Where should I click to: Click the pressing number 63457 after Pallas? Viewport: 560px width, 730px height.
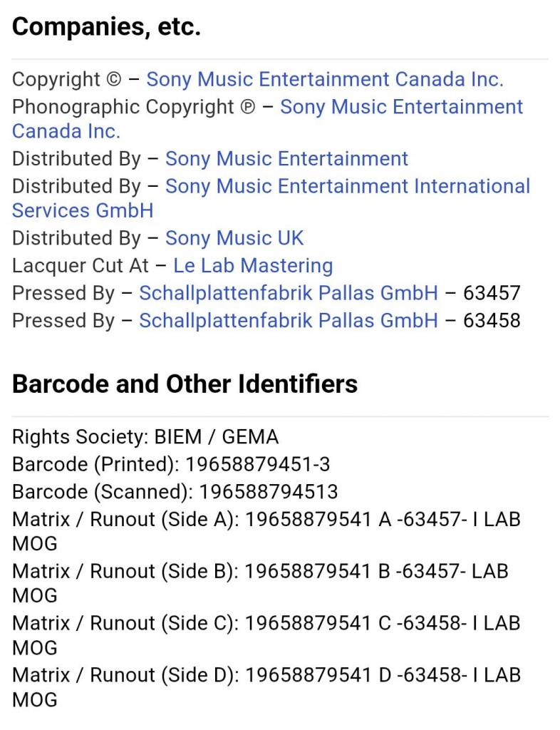click(x=492, y=293)
